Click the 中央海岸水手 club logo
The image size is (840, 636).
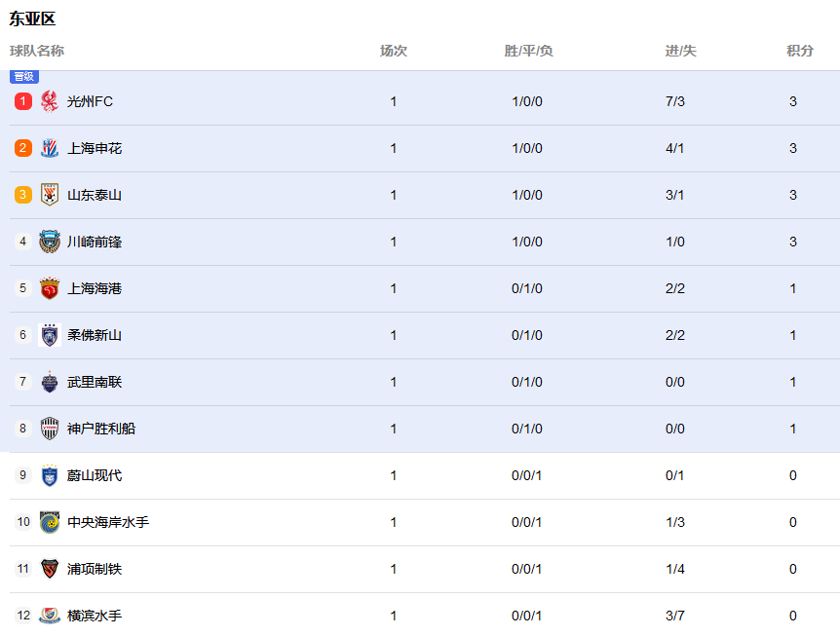[50, 522]
